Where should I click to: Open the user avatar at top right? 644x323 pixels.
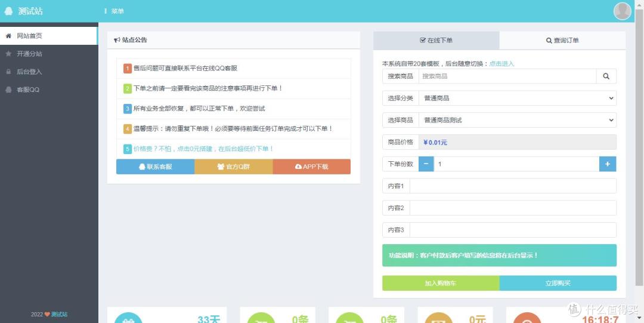[x=622, y=11]
